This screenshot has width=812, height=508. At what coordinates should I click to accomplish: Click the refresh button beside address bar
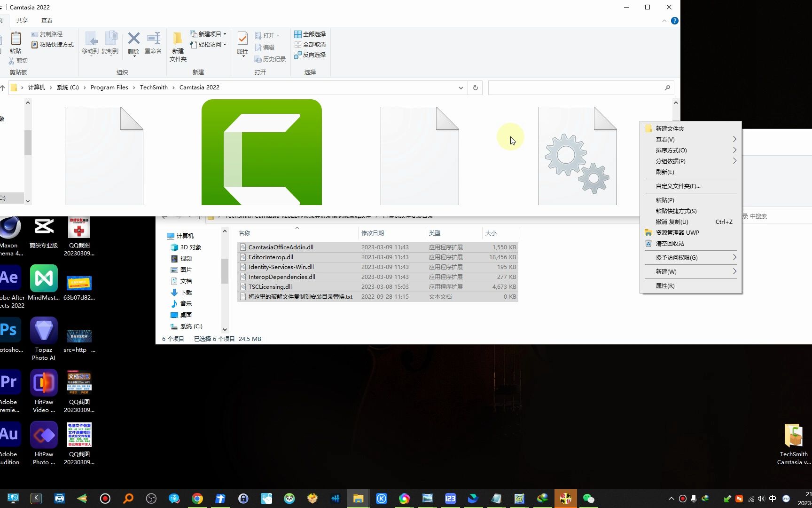pyautogui.click(x=476, y=88)
